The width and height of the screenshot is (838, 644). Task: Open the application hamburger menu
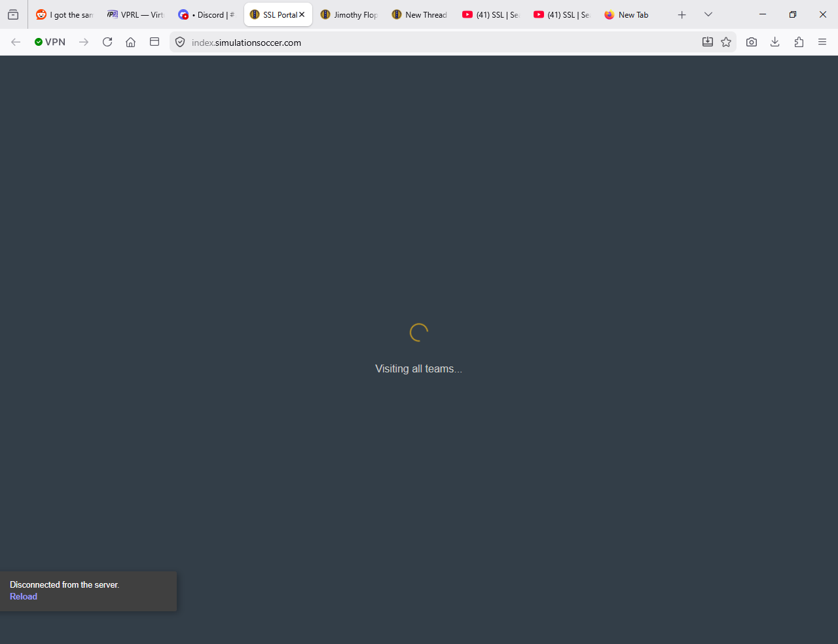(822, 42)
